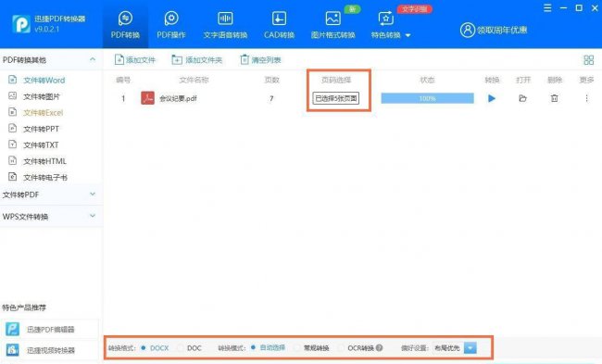Image resolution: width=602 pixels, height=364 pixels.
Task: Click the 添加文件 button
Action: click(135, 60)
